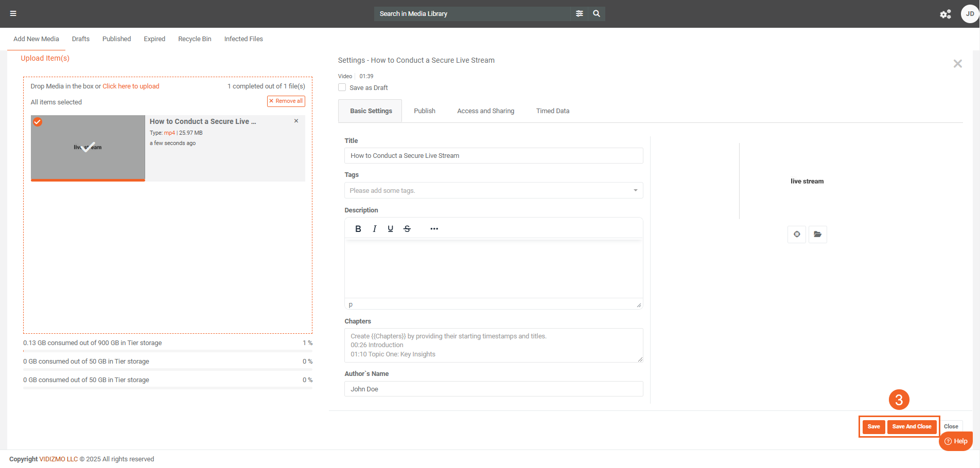Show more formatting options ellipsis

coord(434,229)
